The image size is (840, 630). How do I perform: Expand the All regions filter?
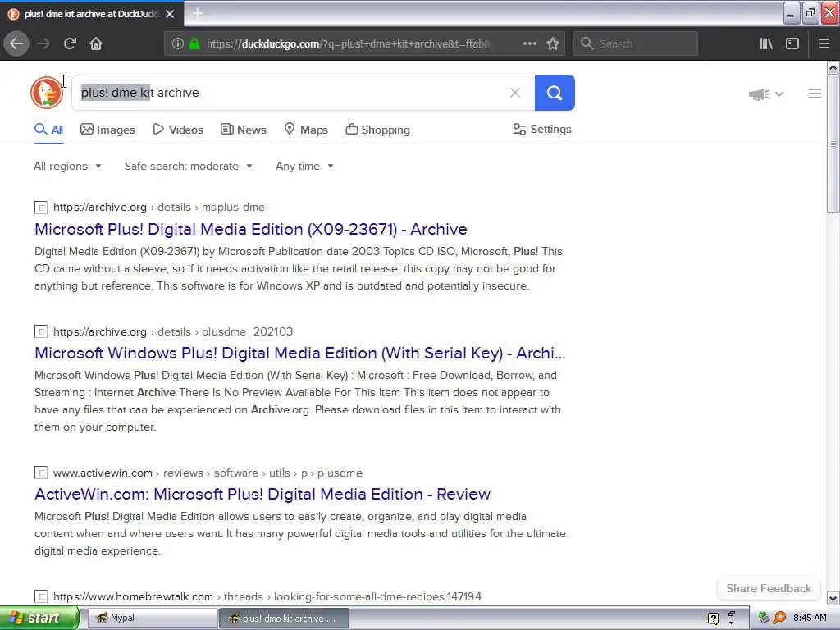pyautogui.click(x=67, y=166)
